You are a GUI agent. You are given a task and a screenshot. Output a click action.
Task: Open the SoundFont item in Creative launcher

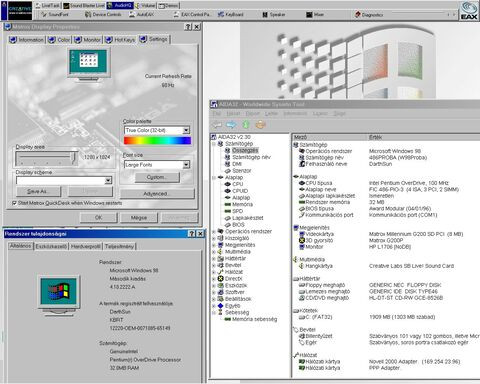[55, 15]
